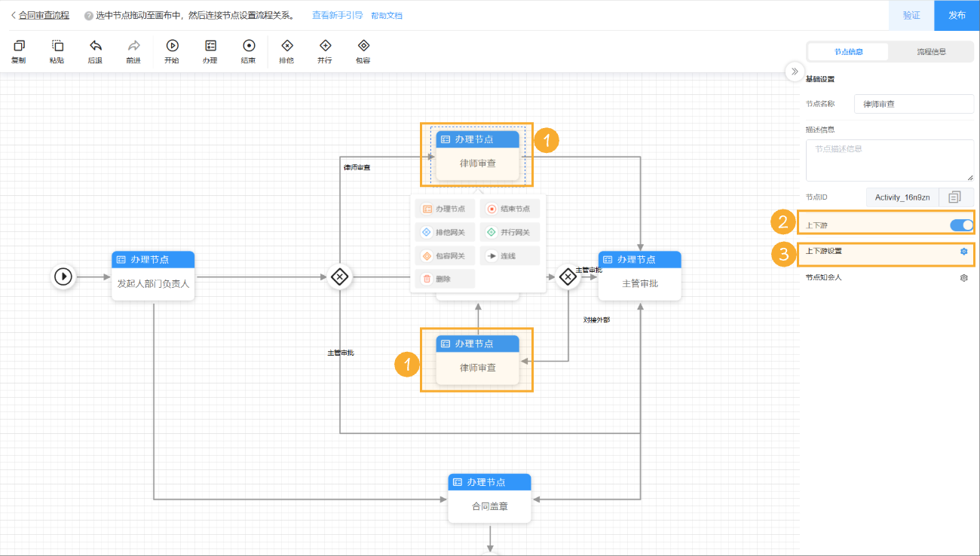Image resolution: width=980 pixels, height=556 pixels.
Task: Click the 后退 undo arrow icon
Action: coord(95,47)
